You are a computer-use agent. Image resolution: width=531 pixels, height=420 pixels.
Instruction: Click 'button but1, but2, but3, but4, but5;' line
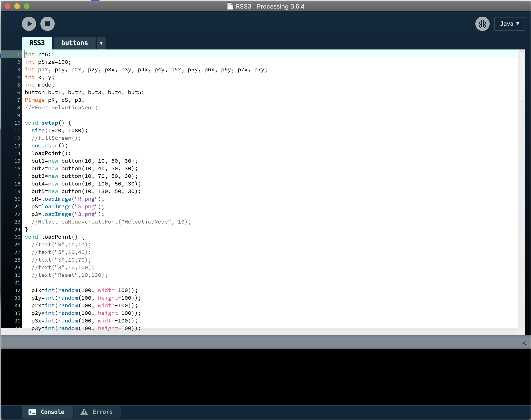coord(84,93)
